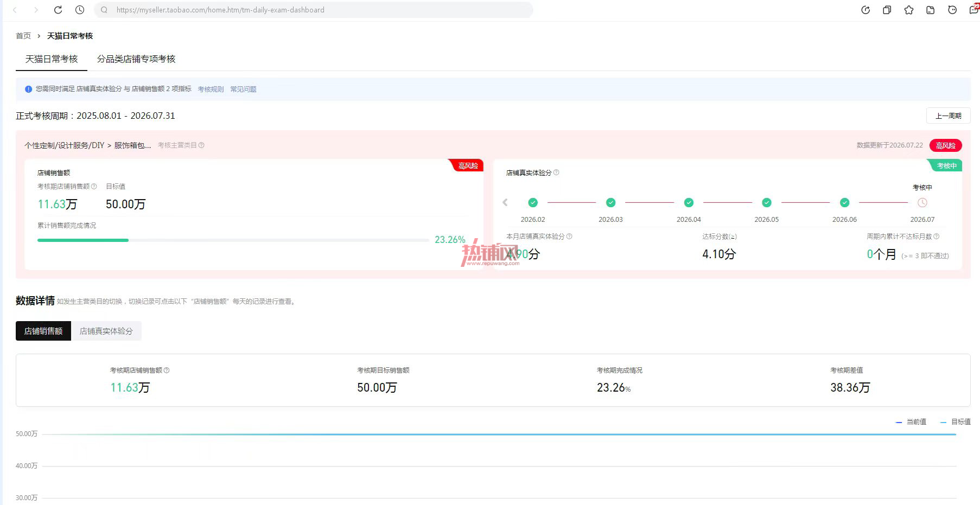Click help icon next to 周期内累计不达标月数
This screenshot has width=980, height=505.
937,236
